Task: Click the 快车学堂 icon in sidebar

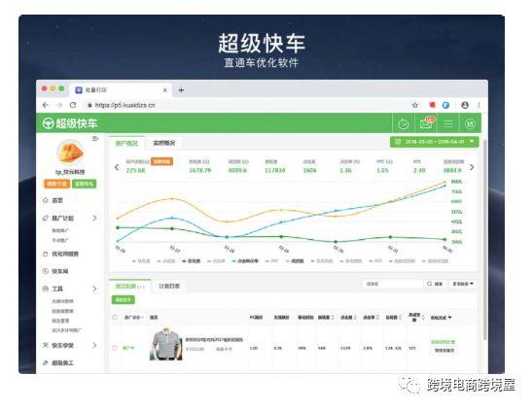Action: tap(46, 345)
